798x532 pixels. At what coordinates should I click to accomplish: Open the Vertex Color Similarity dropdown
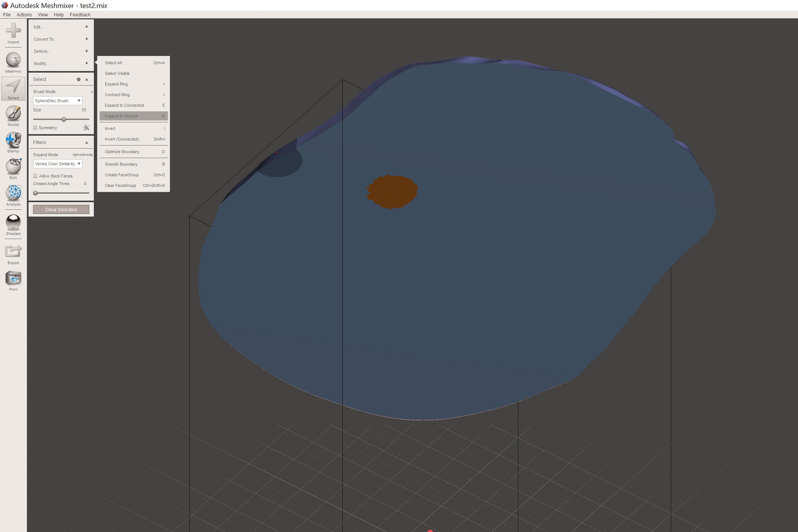click(57, 164)
